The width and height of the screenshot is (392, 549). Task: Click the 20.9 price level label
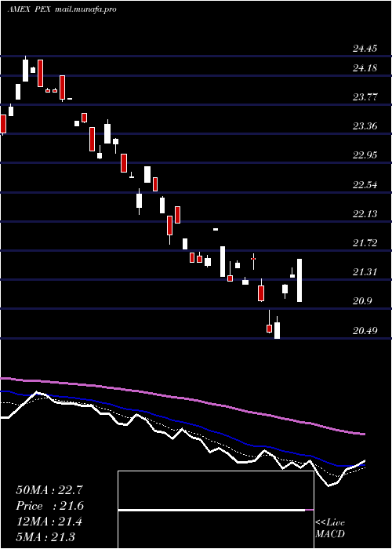pyautogui.click(x=362, y=301)
